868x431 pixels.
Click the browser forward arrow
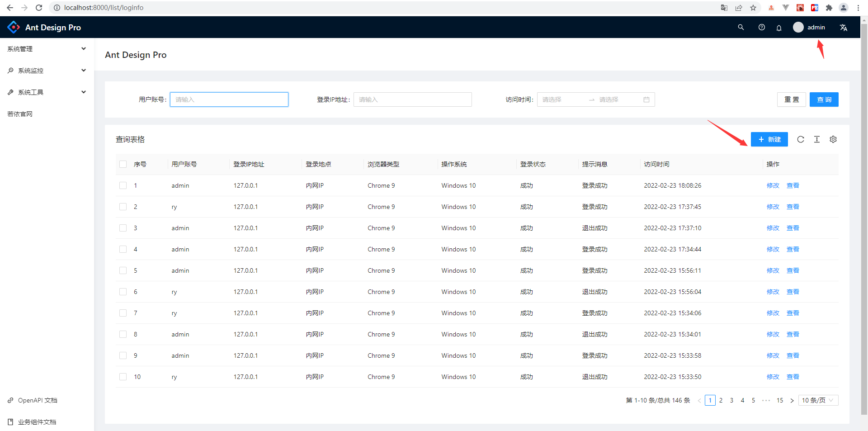[x=24, y=8]
